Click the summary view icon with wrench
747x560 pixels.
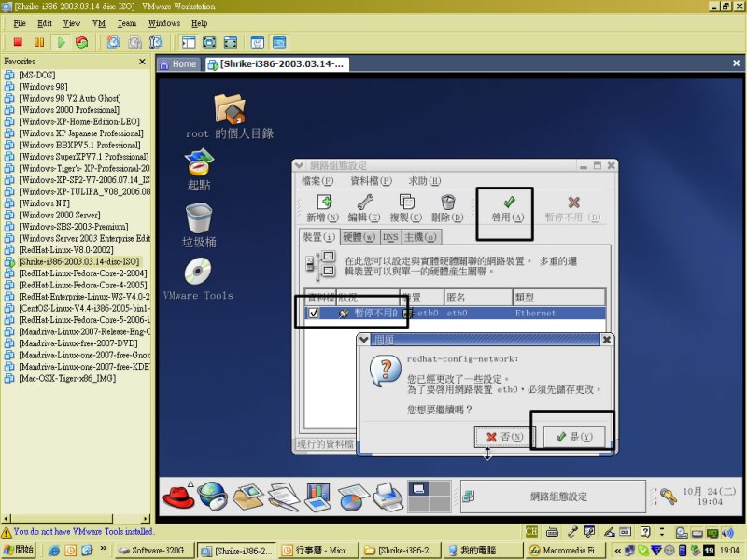click(258, 42)
